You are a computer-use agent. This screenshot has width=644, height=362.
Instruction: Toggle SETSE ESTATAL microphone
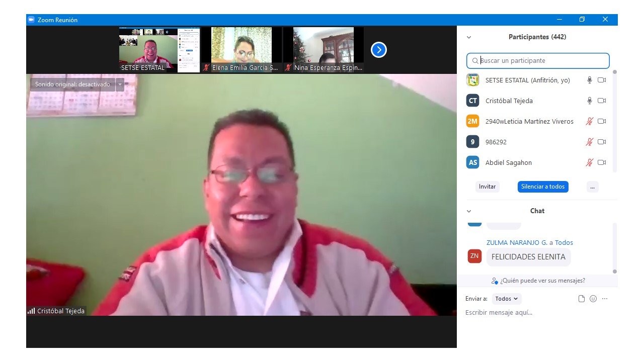coord(590,80)
